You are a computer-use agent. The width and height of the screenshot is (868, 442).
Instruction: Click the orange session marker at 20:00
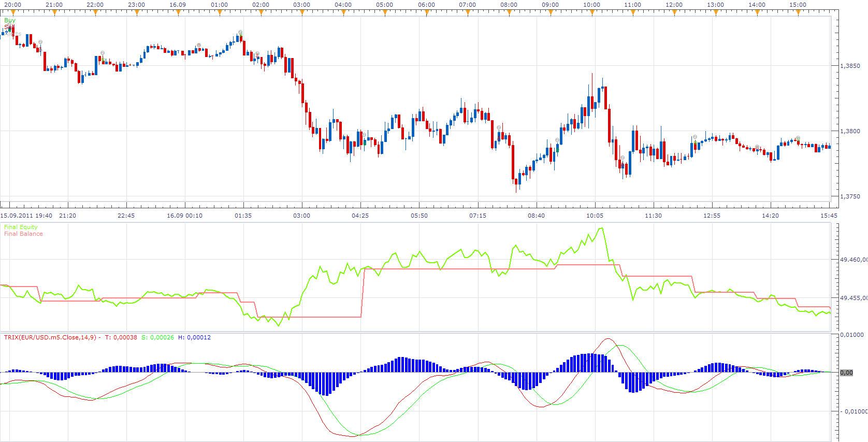[13, 12]
